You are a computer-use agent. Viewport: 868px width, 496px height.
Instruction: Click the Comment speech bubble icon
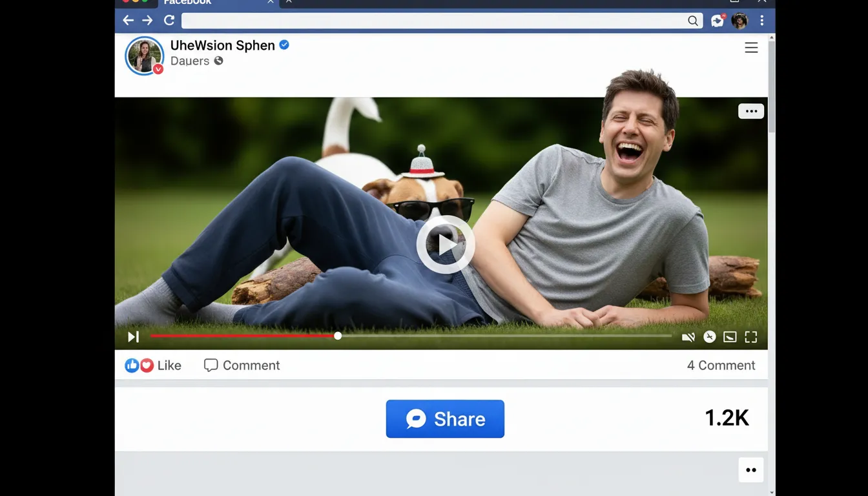point(211,365)
